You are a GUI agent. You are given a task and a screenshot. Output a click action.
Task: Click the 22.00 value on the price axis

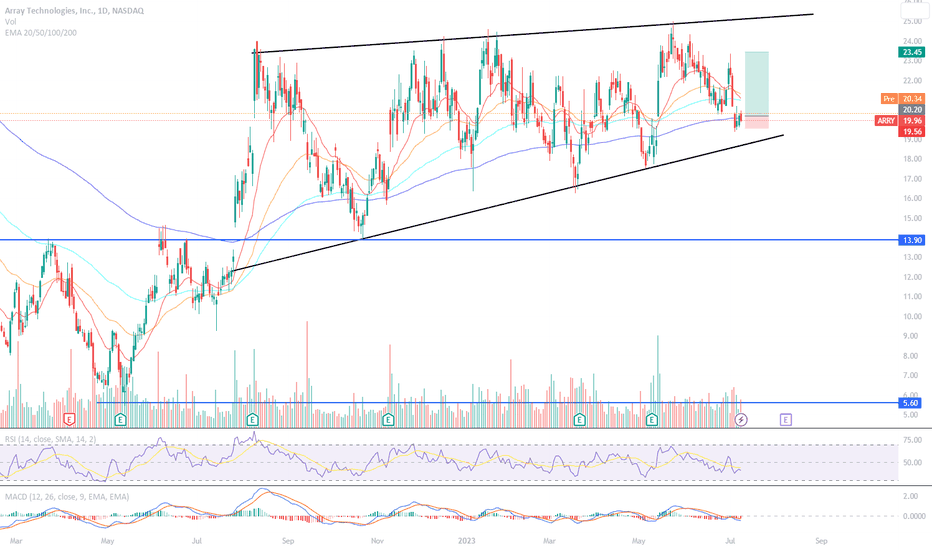point(912,81)
